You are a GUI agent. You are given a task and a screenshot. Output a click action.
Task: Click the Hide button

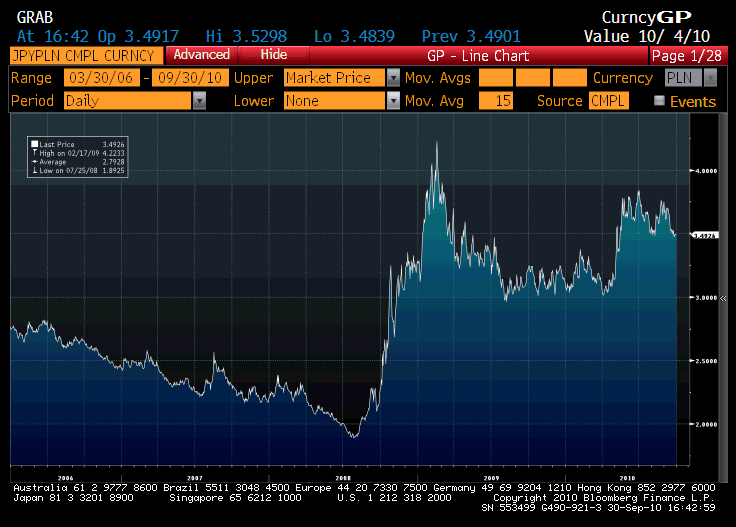tap(273, 55)
